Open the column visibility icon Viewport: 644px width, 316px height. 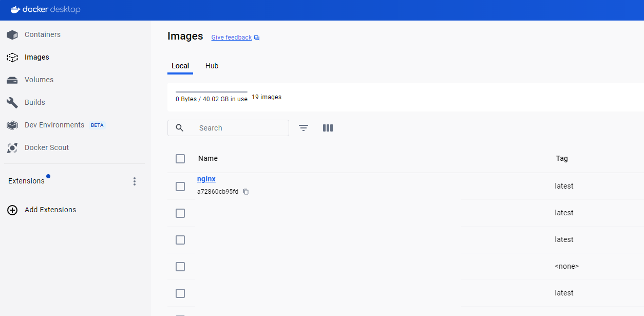(328, 128)
